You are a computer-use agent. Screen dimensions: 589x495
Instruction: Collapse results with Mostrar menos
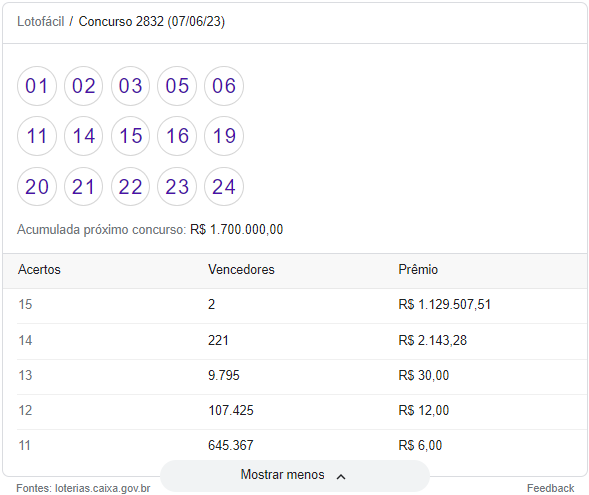coord(294,475)
